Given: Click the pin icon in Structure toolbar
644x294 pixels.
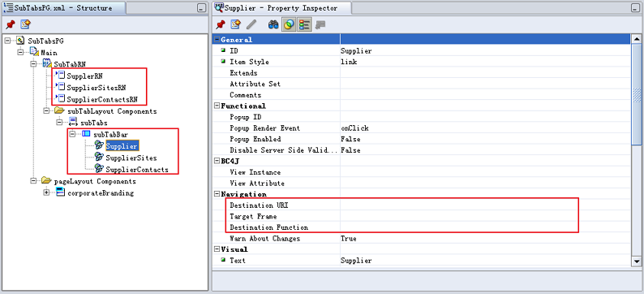Looking at the screenshot, I should [x=11, y=25].
